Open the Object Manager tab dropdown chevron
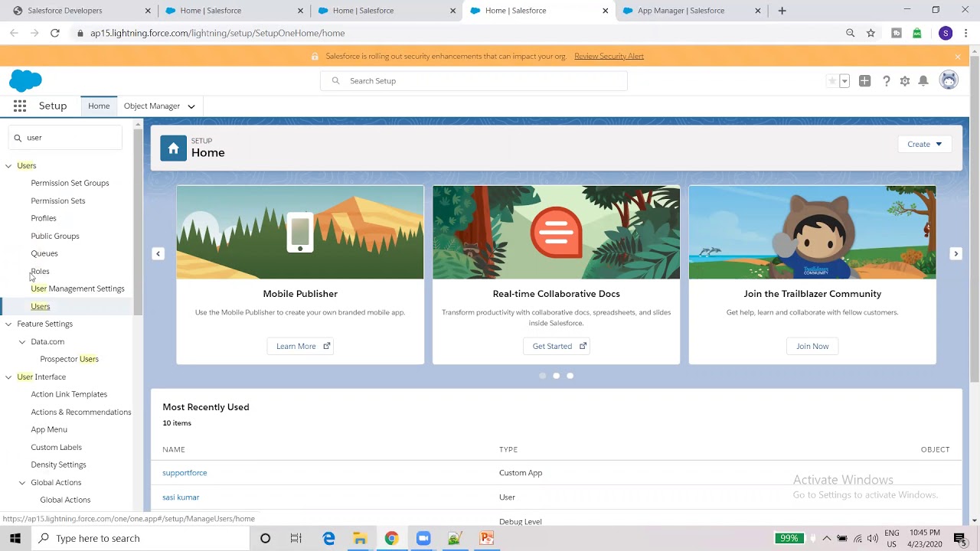The width and height of the screenshot is (980, 551). point(191,106)
